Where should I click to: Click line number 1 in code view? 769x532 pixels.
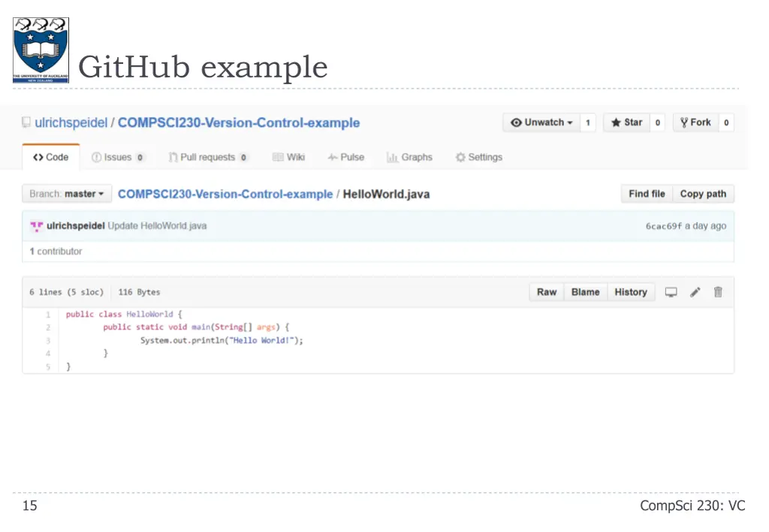[x=48, y=314]
